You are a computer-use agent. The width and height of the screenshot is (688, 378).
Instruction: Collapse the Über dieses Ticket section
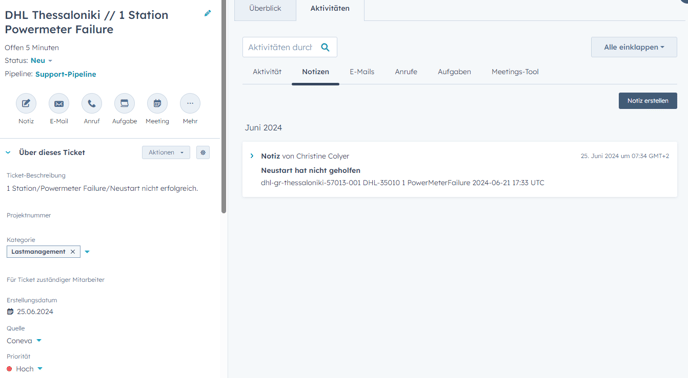8,152
